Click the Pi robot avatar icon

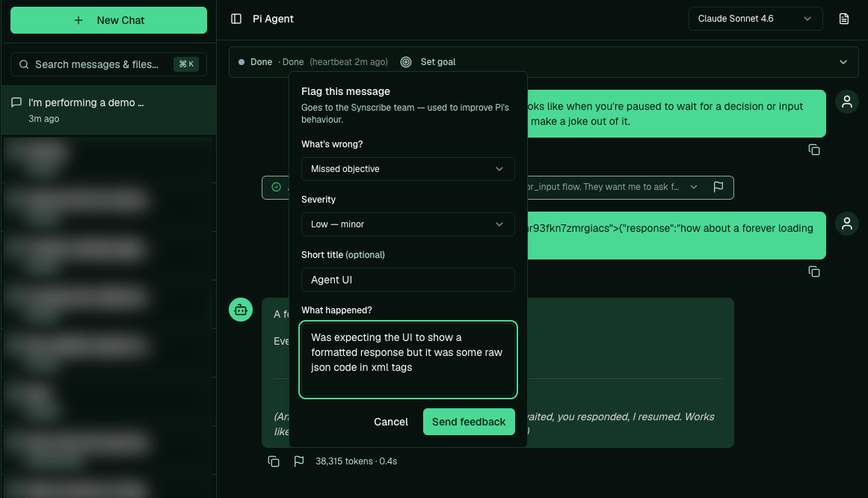[241, 310]
